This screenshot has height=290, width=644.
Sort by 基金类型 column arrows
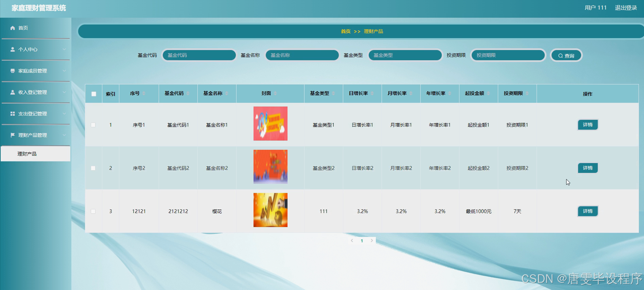coord(333,93)
